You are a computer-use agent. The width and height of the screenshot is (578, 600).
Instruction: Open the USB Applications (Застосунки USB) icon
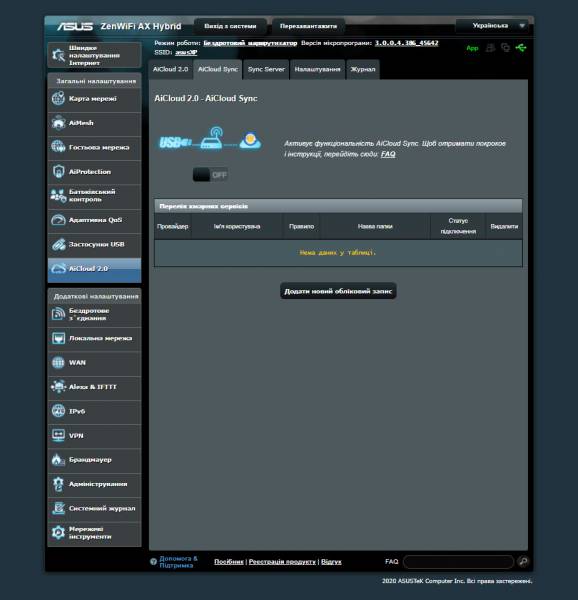[x=58, y=244]
